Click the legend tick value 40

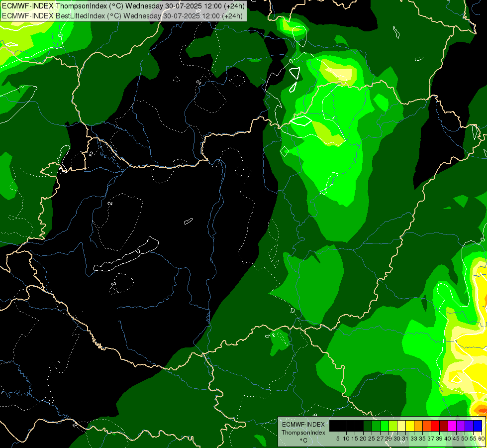pos(448,439)
